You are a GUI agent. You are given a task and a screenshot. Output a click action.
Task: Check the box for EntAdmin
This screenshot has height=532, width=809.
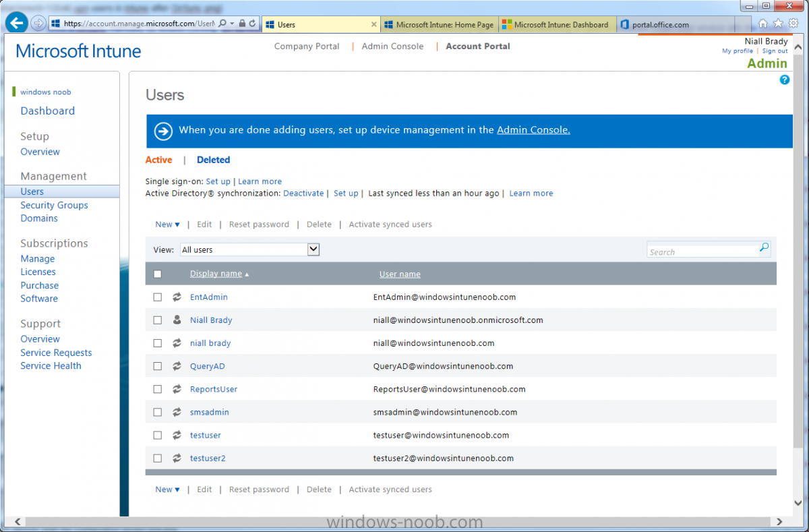coord(158,297)
